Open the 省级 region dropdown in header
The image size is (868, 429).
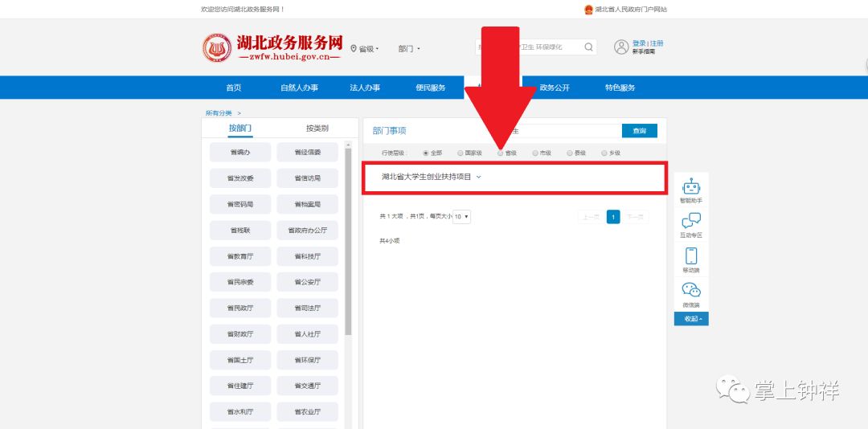click(368, 49)
